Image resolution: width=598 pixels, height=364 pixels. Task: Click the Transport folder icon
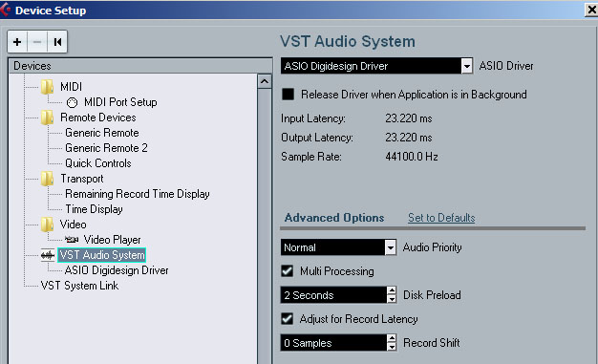pyautogui.click(x=48, y=179)
